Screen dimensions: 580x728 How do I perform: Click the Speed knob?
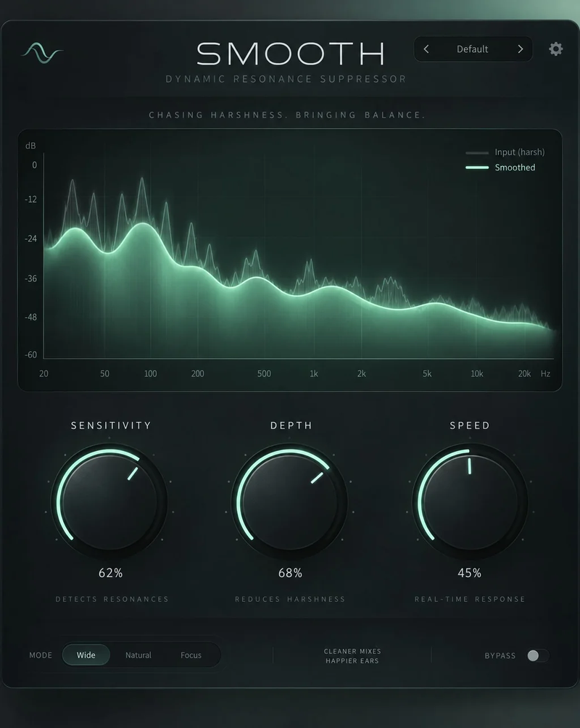click(x=470, y=502)
